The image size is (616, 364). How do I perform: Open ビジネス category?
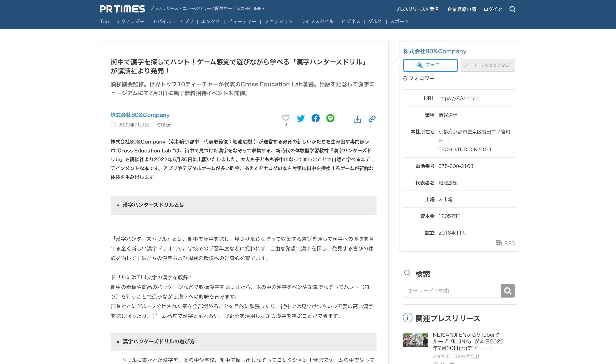(x=351, y=22)
